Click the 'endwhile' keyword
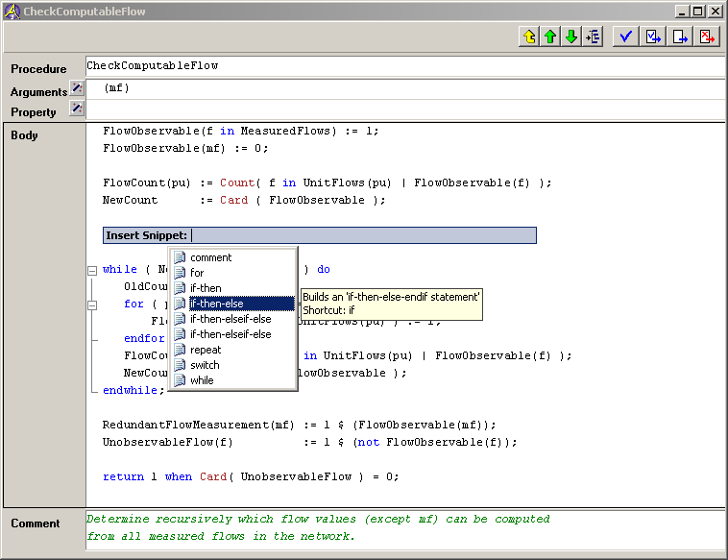Screen dimensions: 728x560 [130, 390]
